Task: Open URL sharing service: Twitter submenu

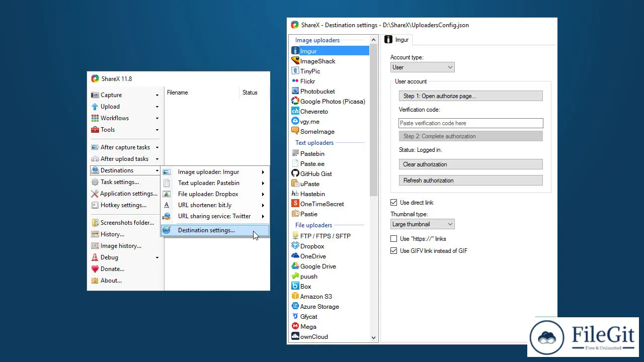Action: tap(215, 216)
